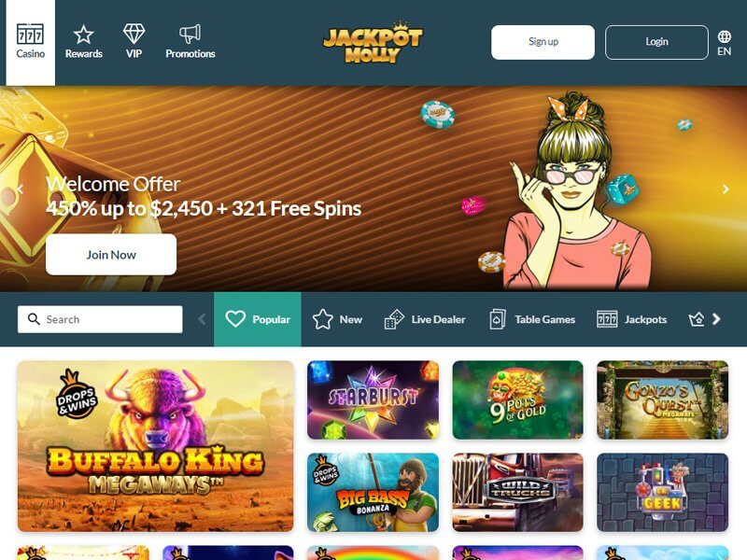Image resolution: width=747 pixels, height=560 pixels.
Task: Advance the banner with the right arrow
Action: (x=726, y=189)
